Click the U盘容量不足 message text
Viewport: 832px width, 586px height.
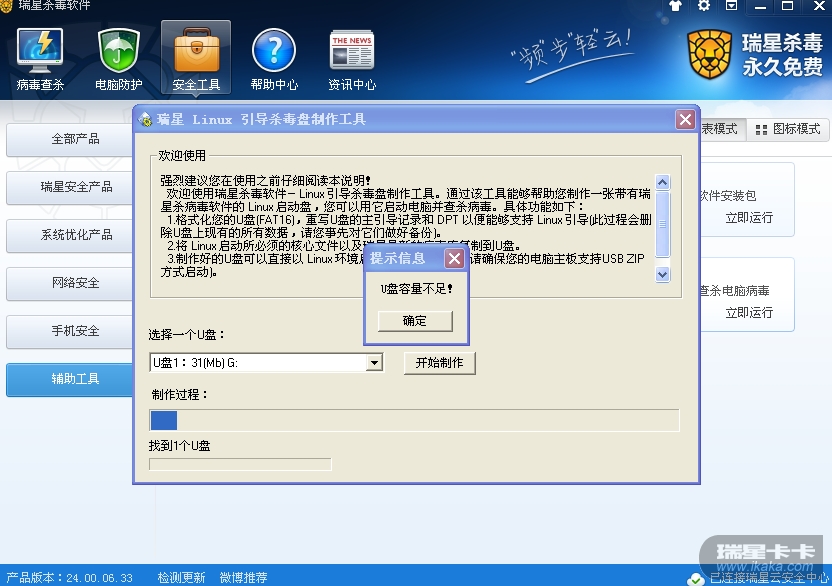pos(416,289)
